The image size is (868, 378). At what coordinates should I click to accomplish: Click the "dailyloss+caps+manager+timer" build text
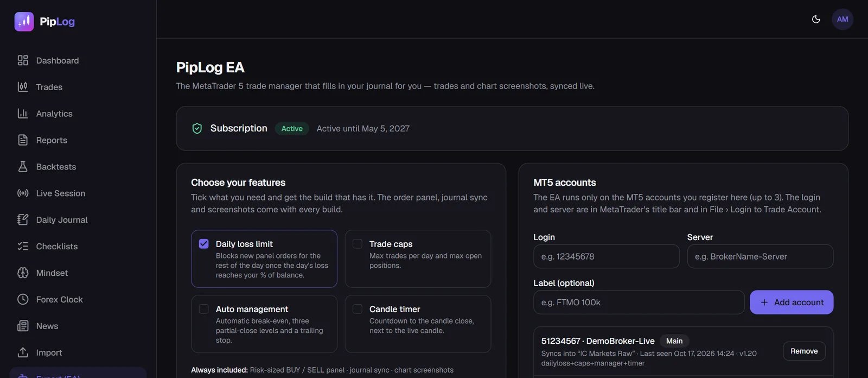[x=593, y=363]
